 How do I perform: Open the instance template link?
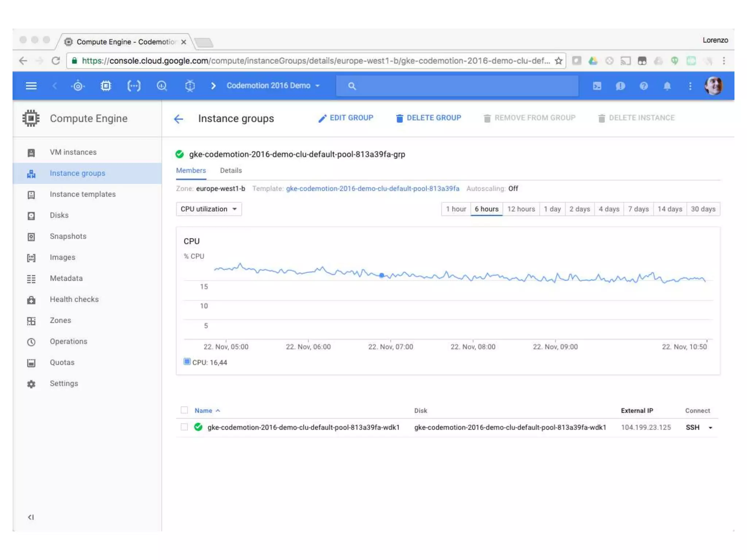pos(372,188)
